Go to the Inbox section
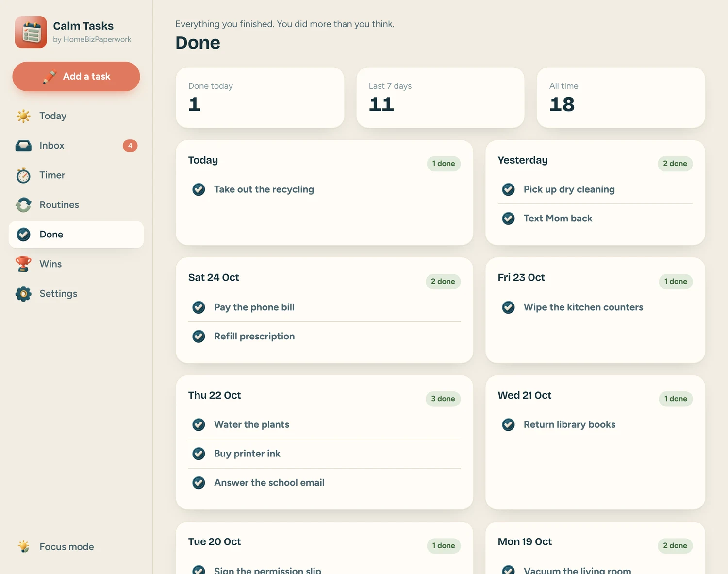 tap(76, 146)
